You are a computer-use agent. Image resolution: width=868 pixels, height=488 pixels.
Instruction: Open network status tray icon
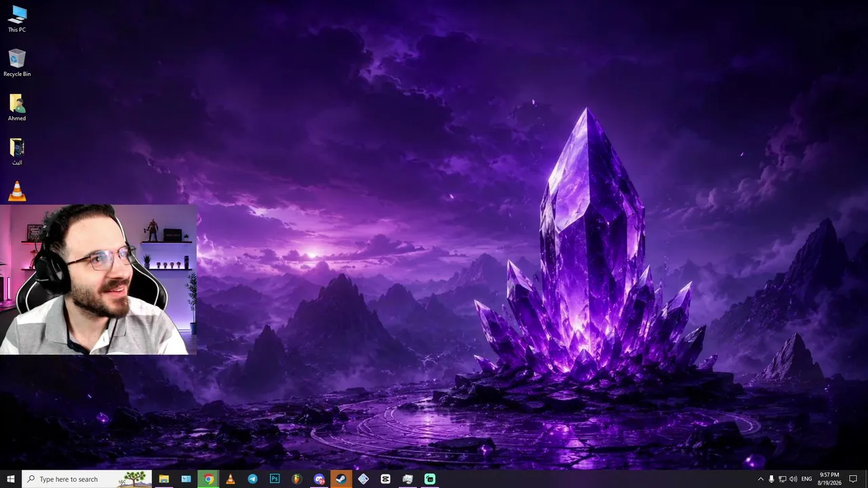click(x=782, y=479)
